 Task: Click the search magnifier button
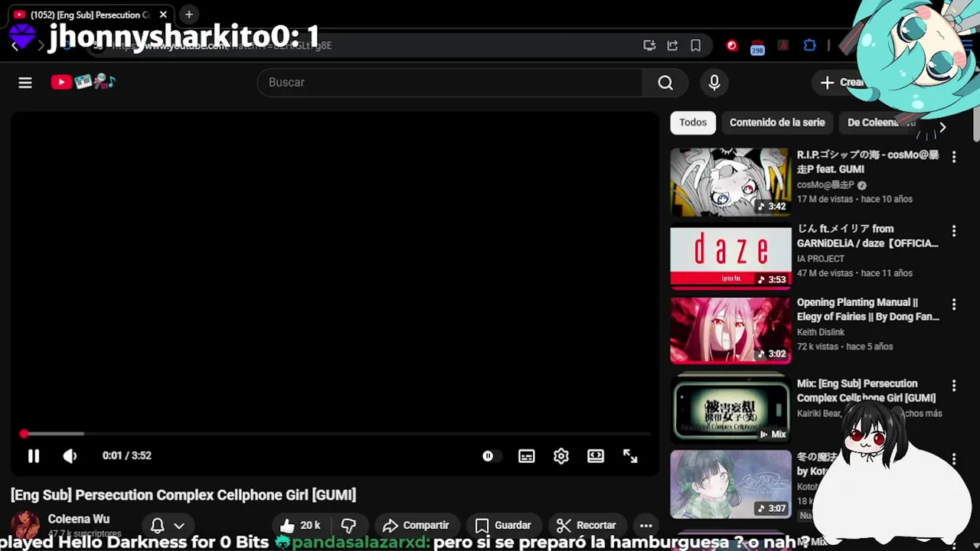pyautogui.click(x=665, y=83)
